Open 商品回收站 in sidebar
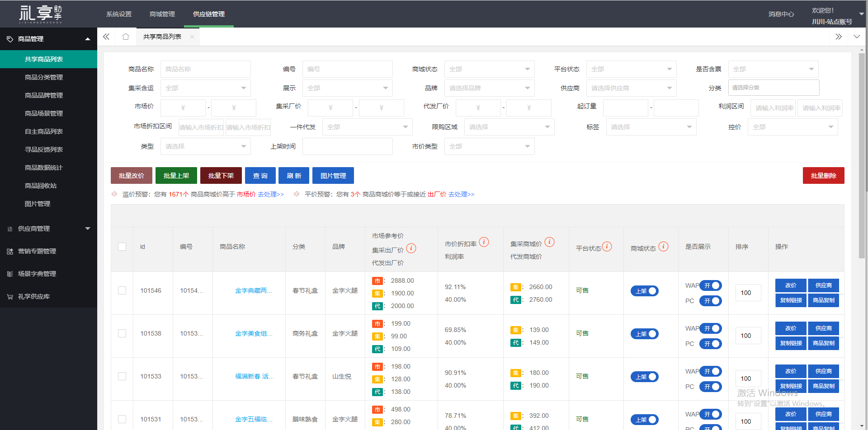Viewport: 868px width, 430px height. [x=48, y=186]
